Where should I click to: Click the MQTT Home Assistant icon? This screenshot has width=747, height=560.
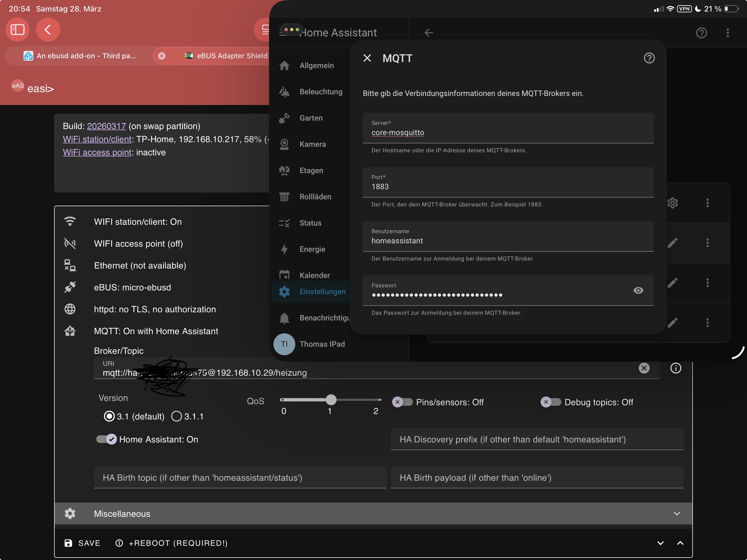[x=70, y=331]
